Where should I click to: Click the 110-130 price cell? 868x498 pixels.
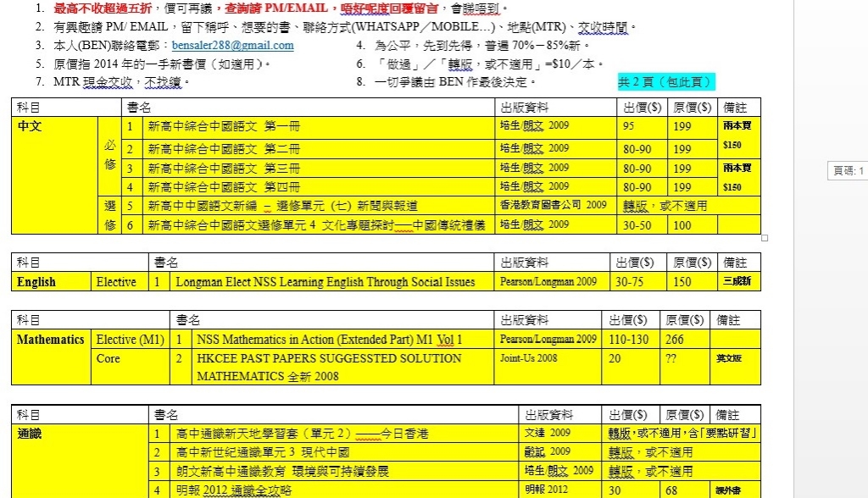629,340
